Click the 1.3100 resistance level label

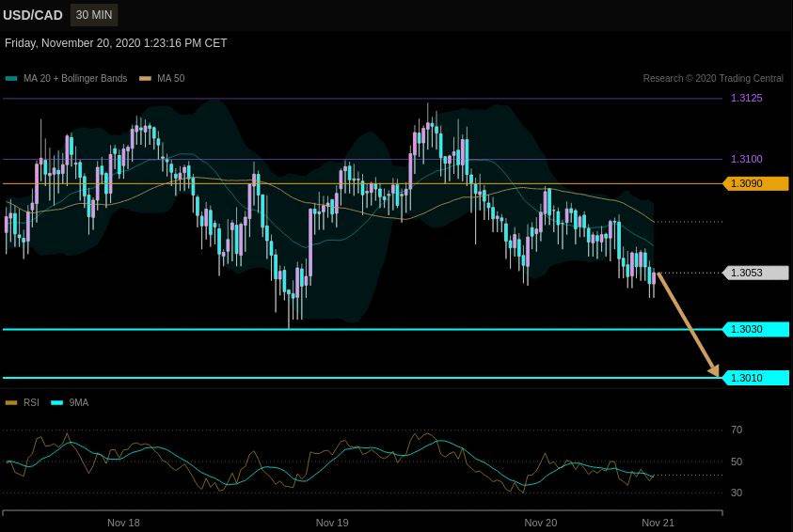pyautogui.click(x=747, y=159)
